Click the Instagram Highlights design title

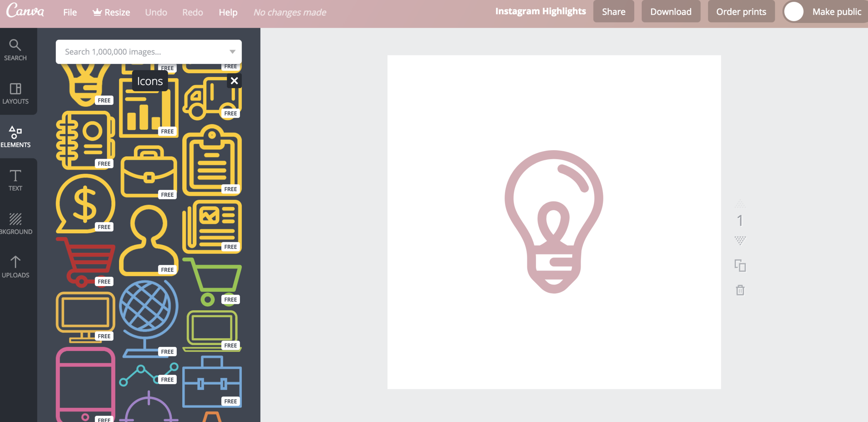(x=541, y=11)
